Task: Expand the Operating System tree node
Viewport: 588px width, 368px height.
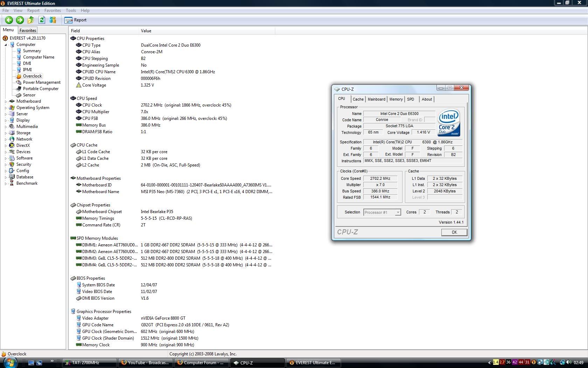Action: click(x=6, y=108)
